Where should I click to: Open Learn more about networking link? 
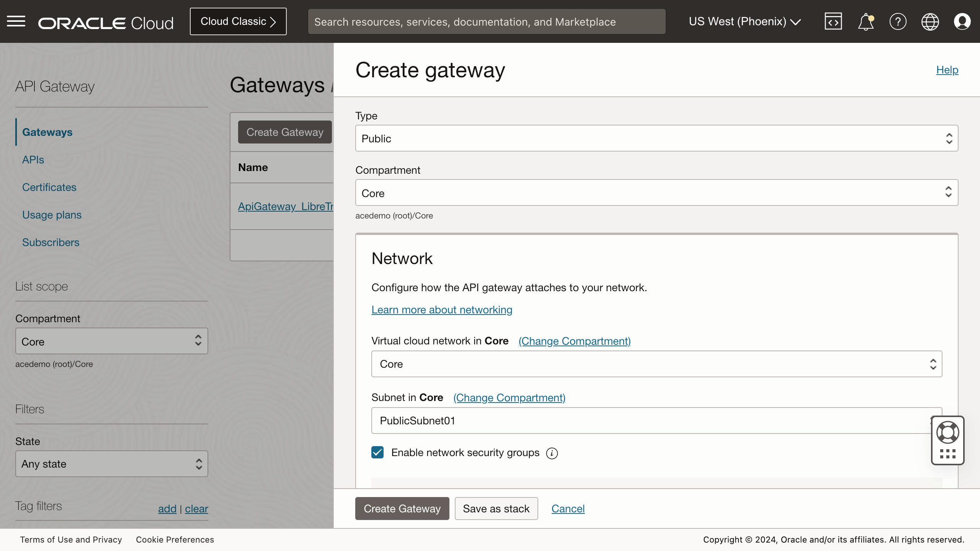pos(442,310)
